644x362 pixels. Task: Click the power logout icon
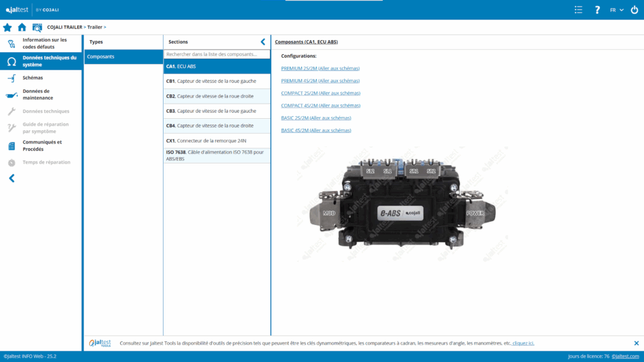coord(634,10)
